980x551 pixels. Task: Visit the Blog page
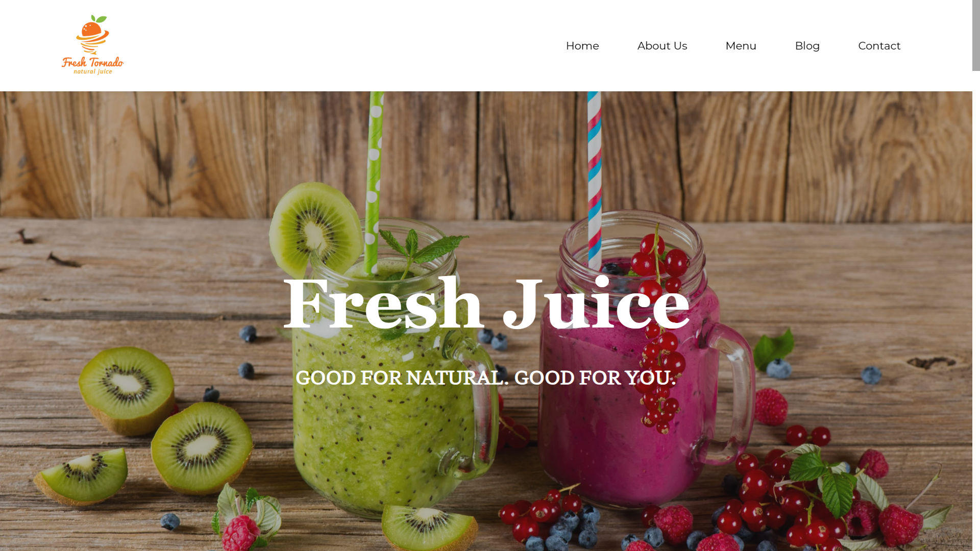tap(807, 46)
